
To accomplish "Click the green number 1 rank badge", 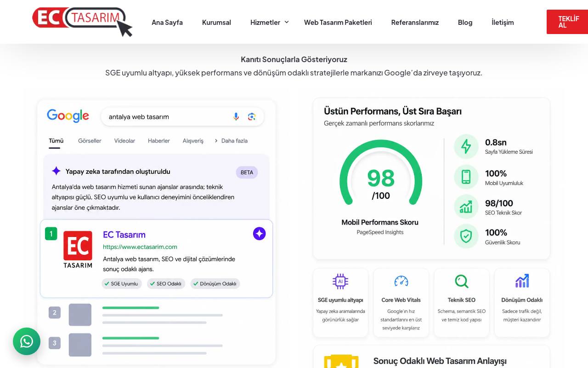I will click(x=51, y=234).
